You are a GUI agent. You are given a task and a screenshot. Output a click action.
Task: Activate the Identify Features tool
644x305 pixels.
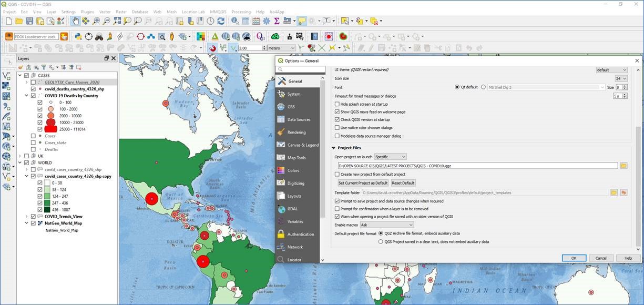(234, 21)
